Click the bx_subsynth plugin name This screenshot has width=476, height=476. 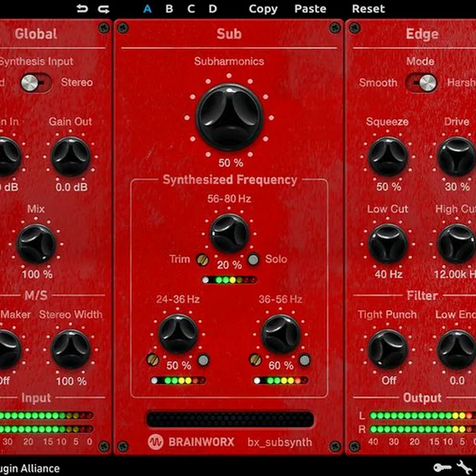click(280, 442)
